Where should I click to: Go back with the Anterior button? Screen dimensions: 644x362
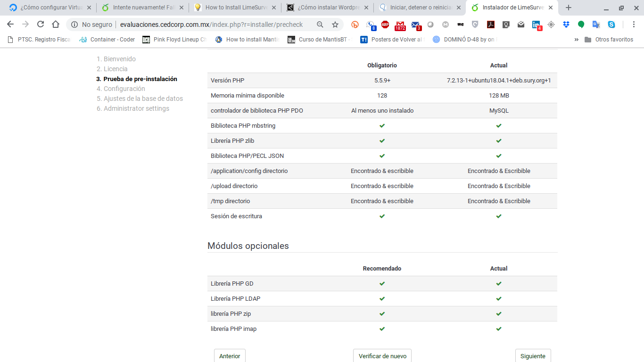click(230, 356)
